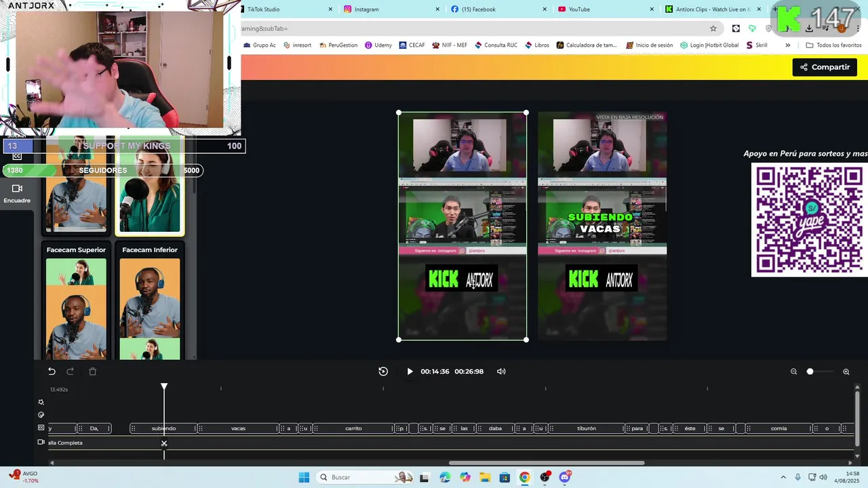Delete selected item with the trash icon
This screenshot has height=488, width=868.
coord(93,371)
